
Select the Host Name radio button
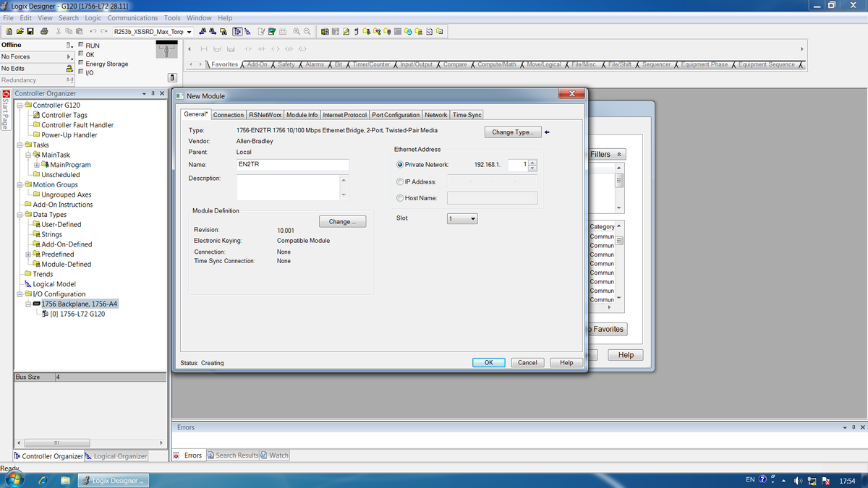click(400, 198)
